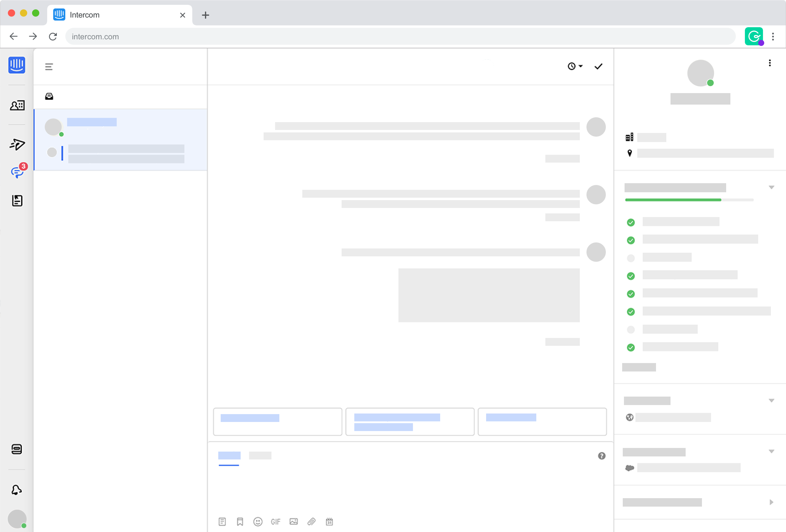786x532 pixels.
Task: Open the Outbound paper plane icon
Action: point(17,145)
